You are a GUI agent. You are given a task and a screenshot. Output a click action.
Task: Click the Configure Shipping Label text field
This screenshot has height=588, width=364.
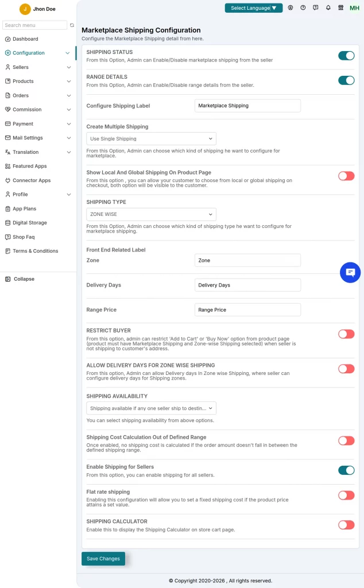click(247, 106)
